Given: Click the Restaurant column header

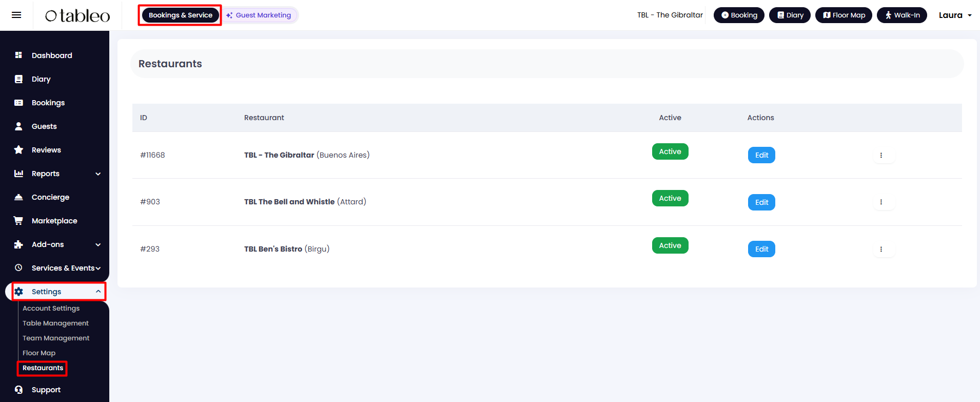Looking at the screenshot, I should (x=264, y=118).
